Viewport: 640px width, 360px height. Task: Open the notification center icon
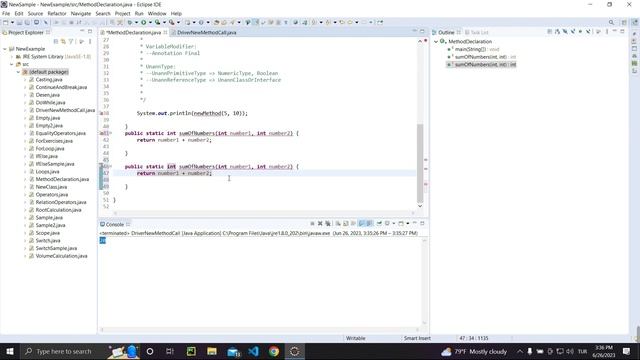coord(627,351)
